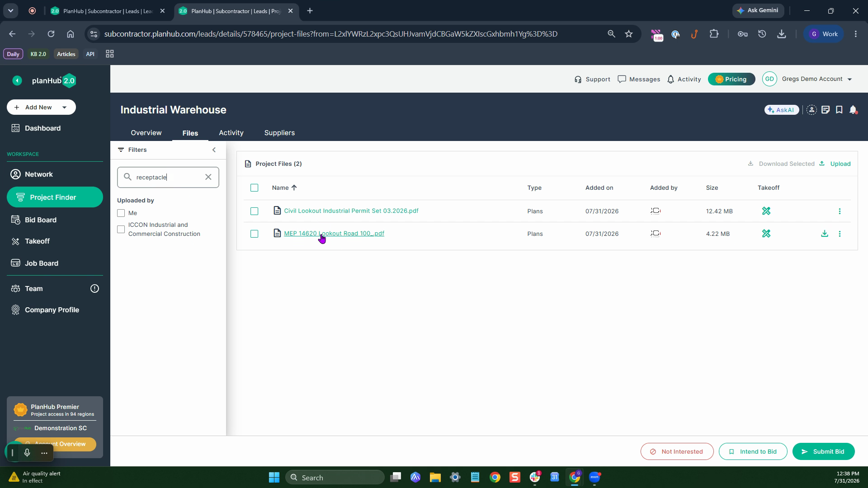The width and height of the screenshot is (868, 488).
Task: Open the project notes icon in header
Action: (826, 110)
